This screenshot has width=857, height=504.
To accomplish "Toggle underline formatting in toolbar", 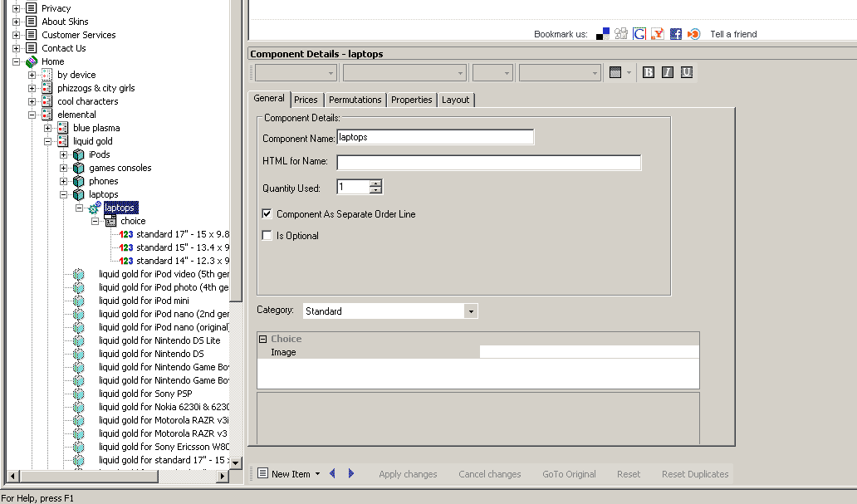I will click(687, 73).
